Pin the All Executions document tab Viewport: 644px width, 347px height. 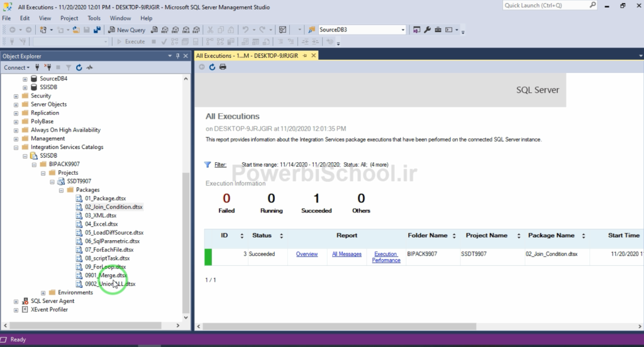click(x=306, y=55)
